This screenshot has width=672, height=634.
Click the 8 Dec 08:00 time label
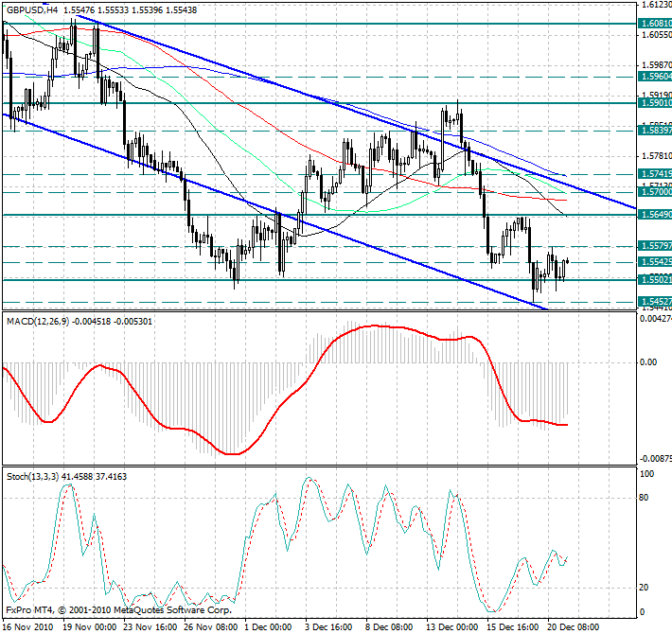click(389, 627)
